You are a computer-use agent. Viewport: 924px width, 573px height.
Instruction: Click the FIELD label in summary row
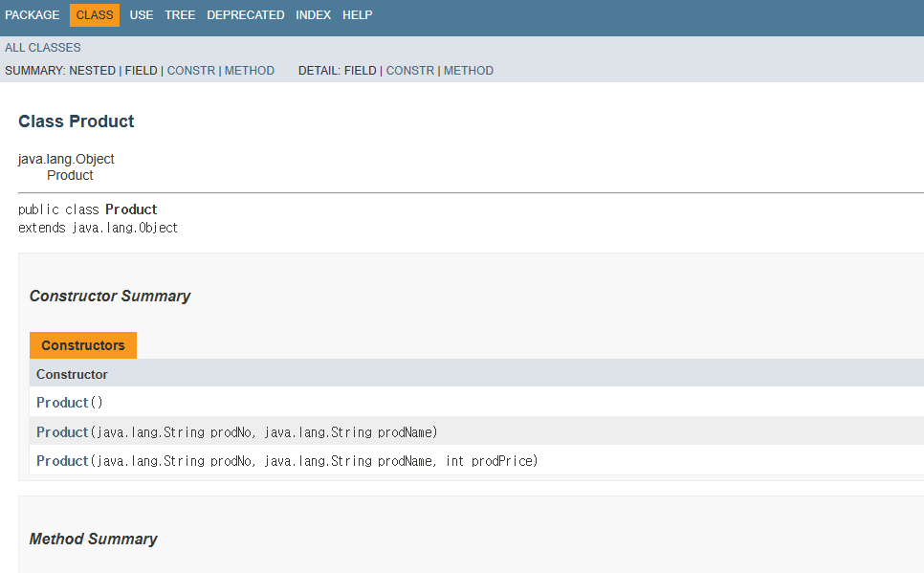[141, 71]
